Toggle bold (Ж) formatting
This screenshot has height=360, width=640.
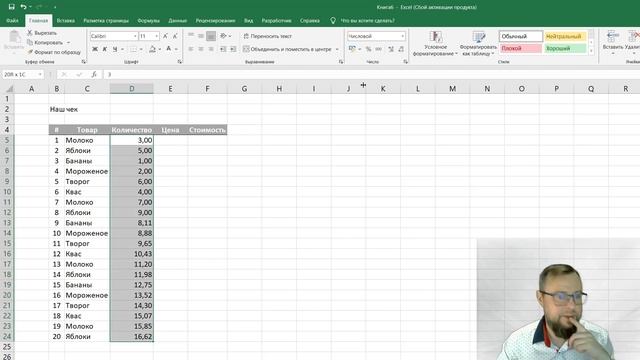click(95, 49)
